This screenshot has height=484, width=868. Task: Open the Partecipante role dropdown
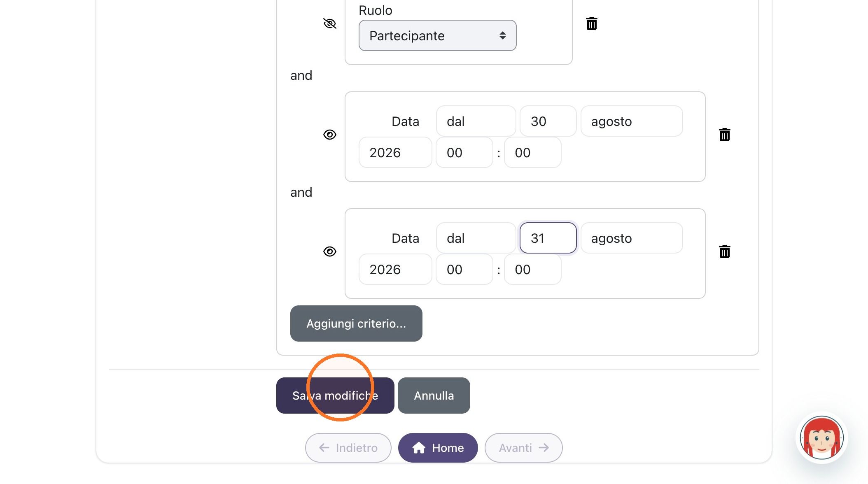click(x=437, y=35)
